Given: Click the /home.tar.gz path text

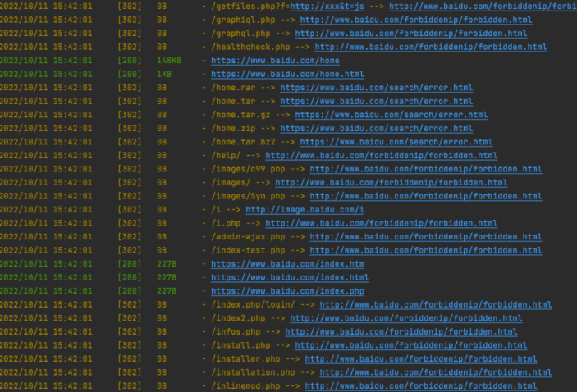Looking at the screenshot, I should (240, 115).
